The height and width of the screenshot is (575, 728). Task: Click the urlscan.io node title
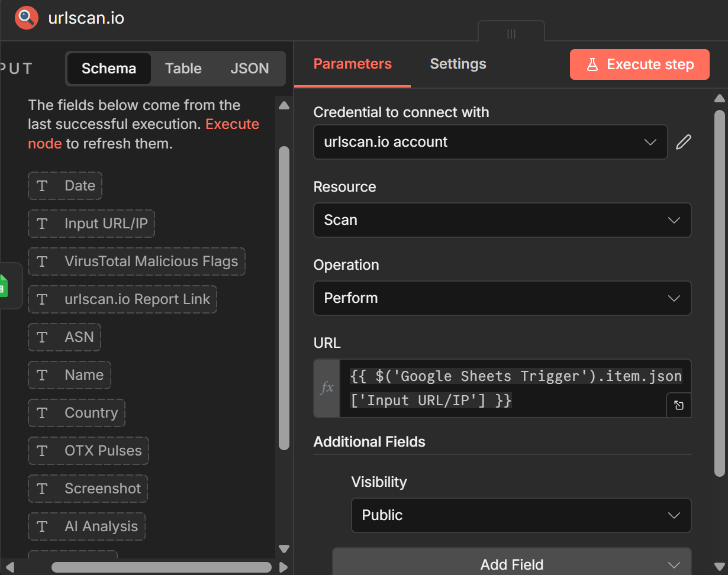point(86,18)
